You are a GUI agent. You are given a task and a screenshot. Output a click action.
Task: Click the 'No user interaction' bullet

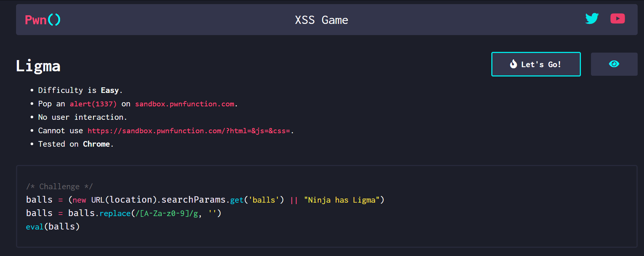83,117
